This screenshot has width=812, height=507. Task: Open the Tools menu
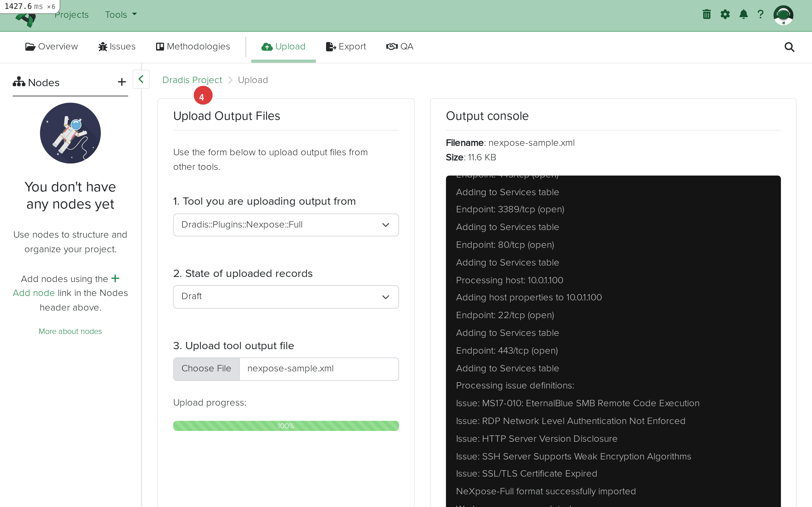[120, 15]
